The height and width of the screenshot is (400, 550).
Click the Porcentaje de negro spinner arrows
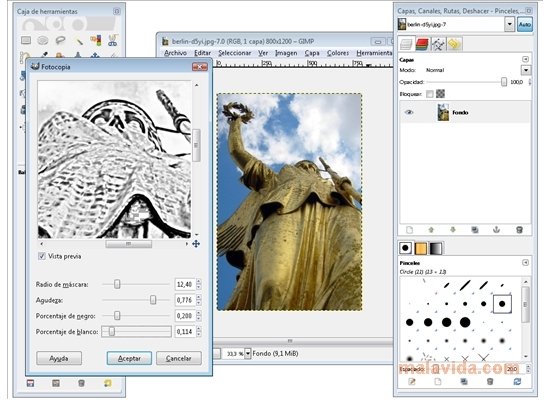pyautogui.click(x=199, y=316)
